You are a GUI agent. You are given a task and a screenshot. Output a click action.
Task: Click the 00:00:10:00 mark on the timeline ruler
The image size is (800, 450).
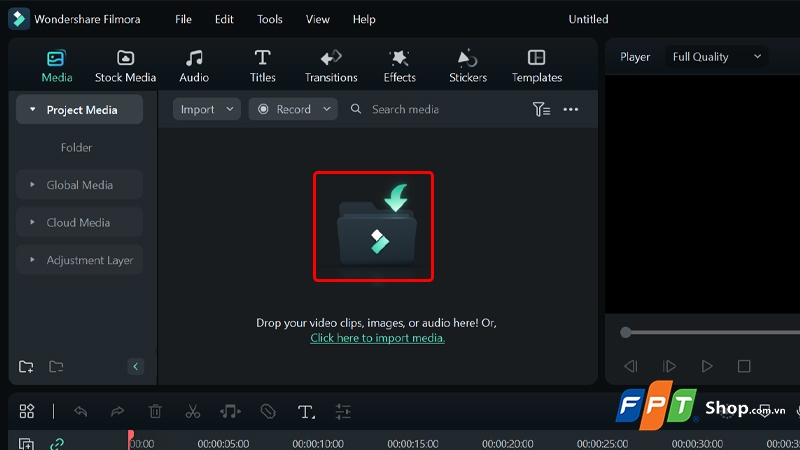(318, 443)
